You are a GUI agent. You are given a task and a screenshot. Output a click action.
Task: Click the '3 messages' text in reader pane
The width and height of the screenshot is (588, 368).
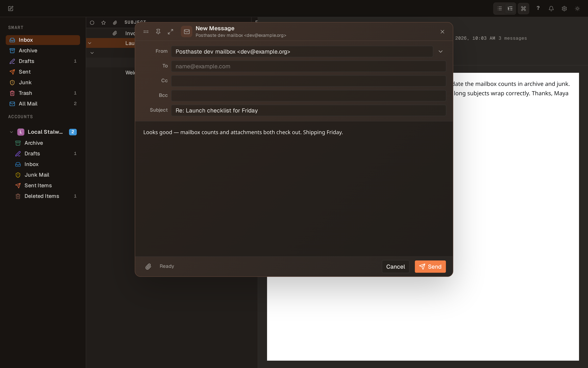(513, 38)
